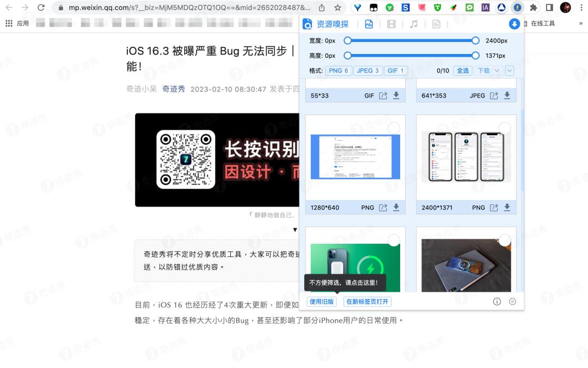
Task: Open the 641*353 JPEG in new tab
Action: (x=494, y=95)
